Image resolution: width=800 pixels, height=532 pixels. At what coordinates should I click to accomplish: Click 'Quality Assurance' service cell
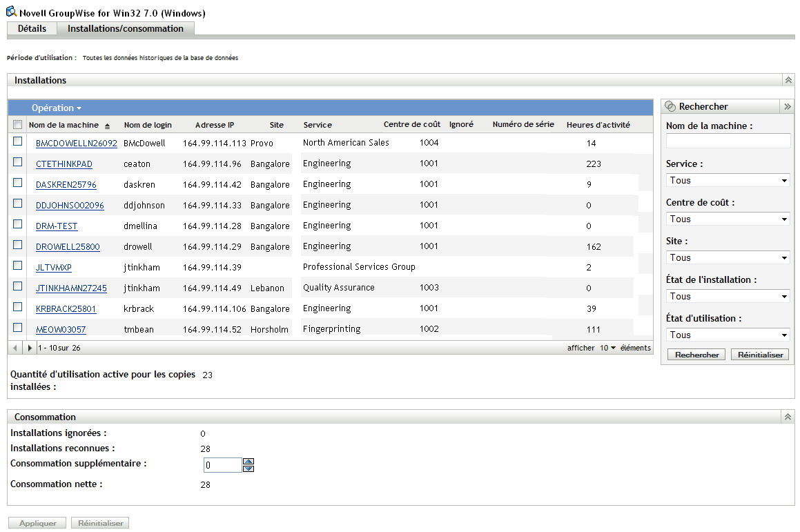pos(339,288)
